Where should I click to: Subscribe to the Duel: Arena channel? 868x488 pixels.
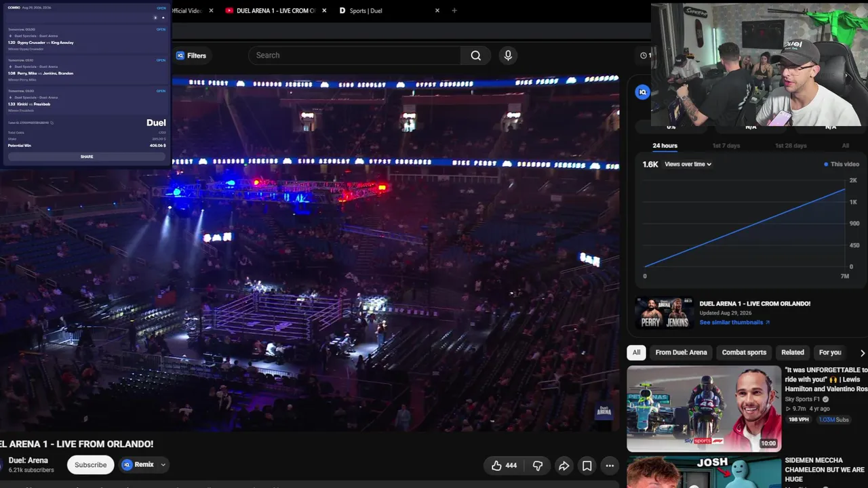90,465
